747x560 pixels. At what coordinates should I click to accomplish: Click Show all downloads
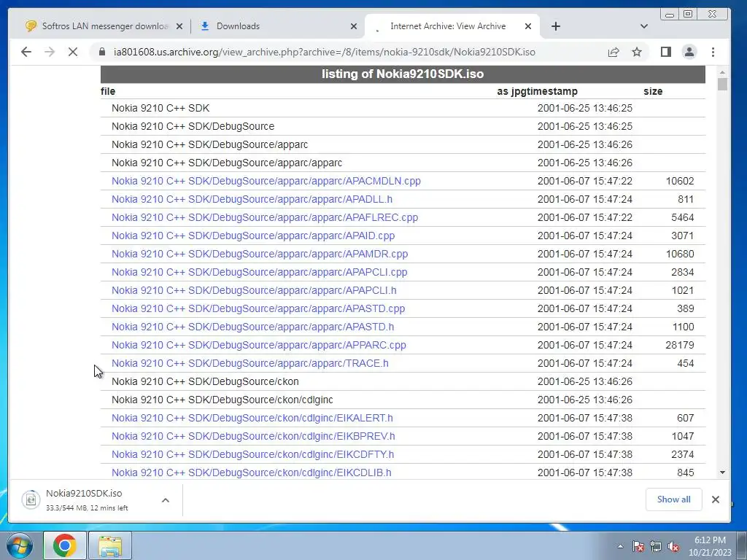point(673,499)
